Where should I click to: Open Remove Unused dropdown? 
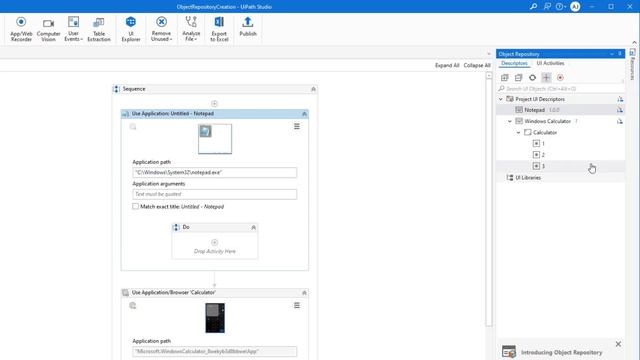click(161, 29)
